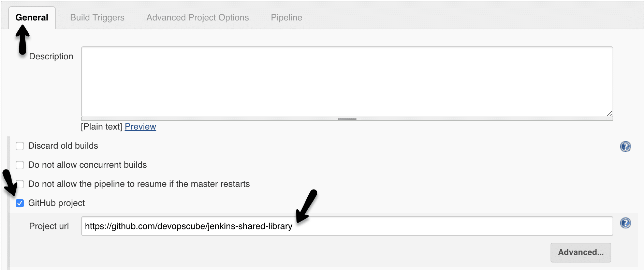
Task: Click the Description field label
Action: (x=51, y=56)
